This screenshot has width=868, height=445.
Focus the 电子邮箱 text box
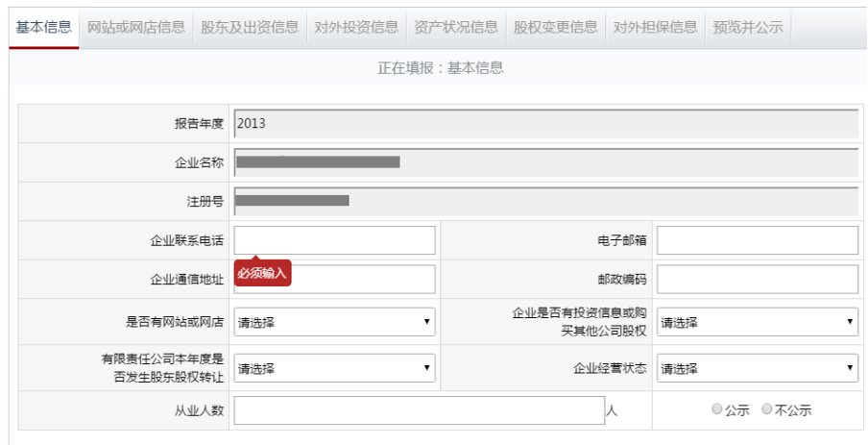pyautogui.click(x=757, y=240)
